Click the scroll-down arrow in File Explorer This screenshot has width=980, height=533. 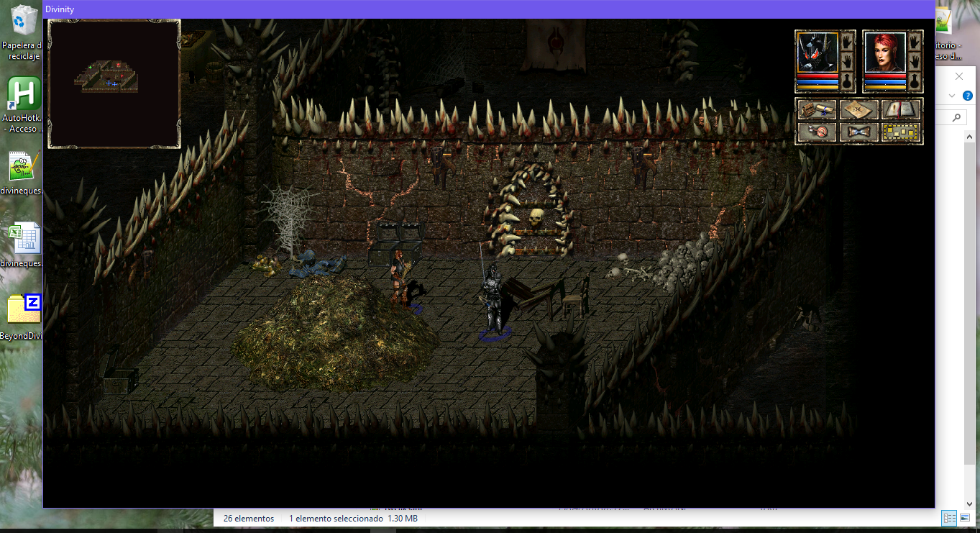point(969,504)
